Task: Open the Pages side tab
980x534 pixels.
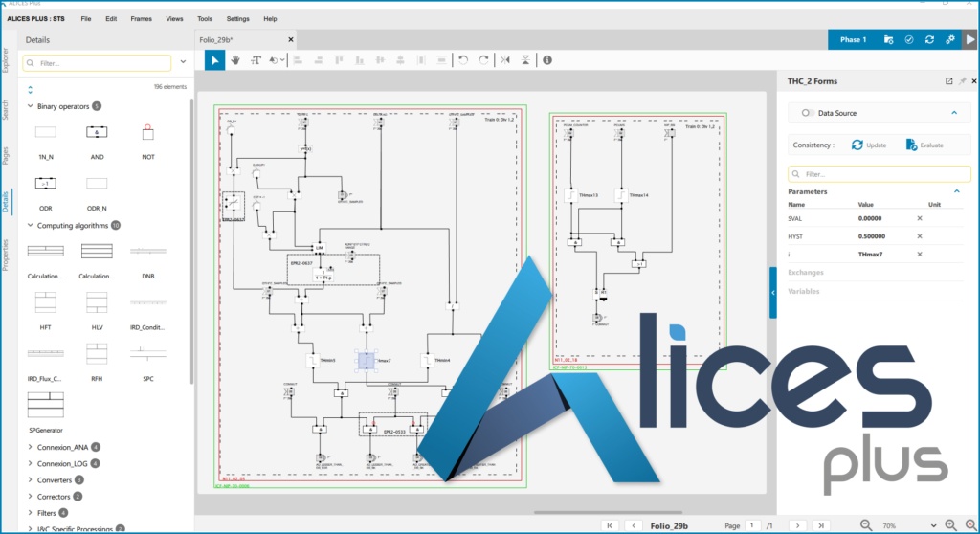Action: (6, 156)
